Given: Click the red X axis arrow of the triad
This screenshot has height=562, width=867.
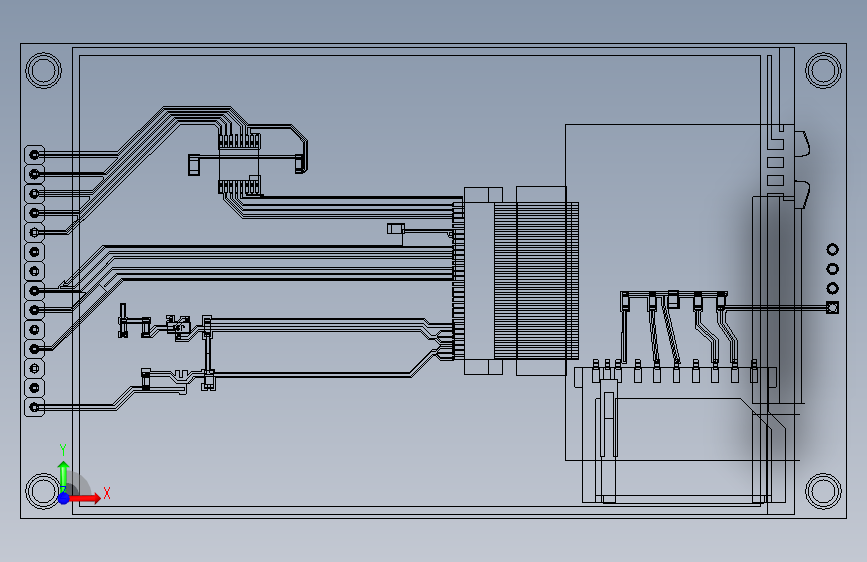Looking at the screenshot, I should (84, 498).
